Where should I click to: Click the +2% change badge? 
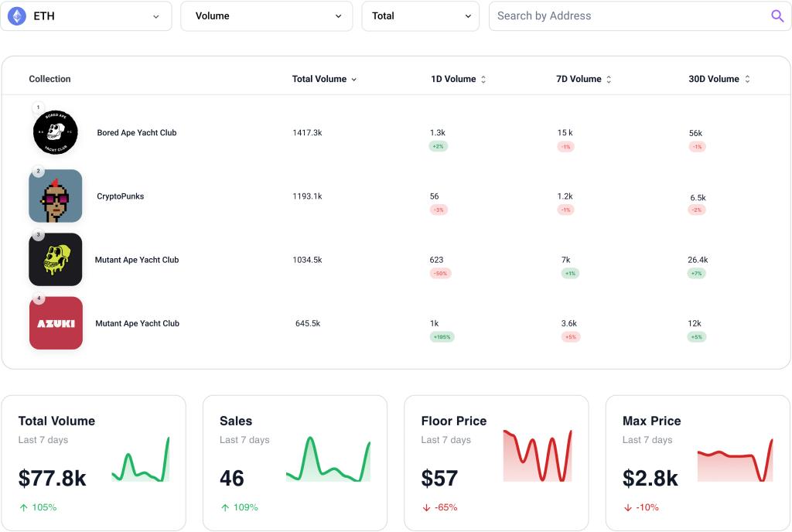(x=438, y=146)
